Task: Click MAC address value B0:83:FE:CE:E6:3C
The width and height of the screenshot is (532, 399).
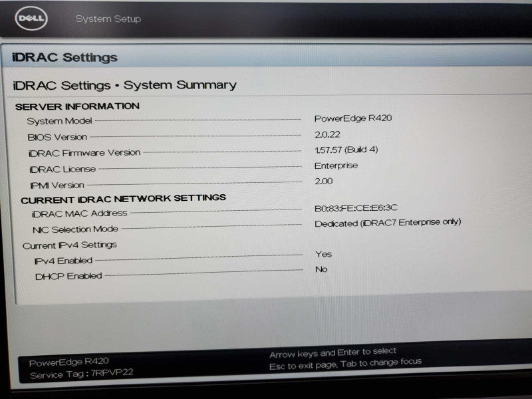Action: (356, 207)
